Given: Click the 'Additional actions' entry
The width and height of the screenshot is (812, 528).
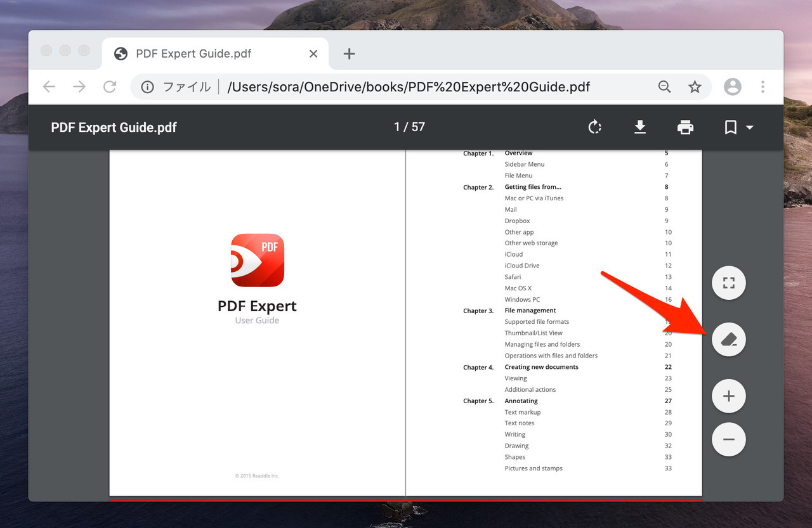Looking at the screenshot, I should (x=530, y=390).
